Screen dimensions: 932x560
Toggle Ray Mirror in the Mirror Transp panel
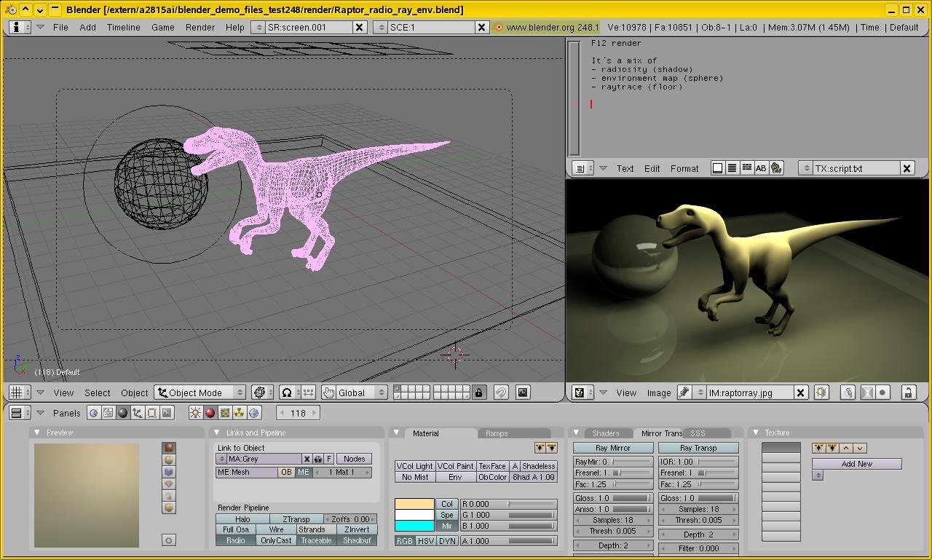tap(612, 447)
